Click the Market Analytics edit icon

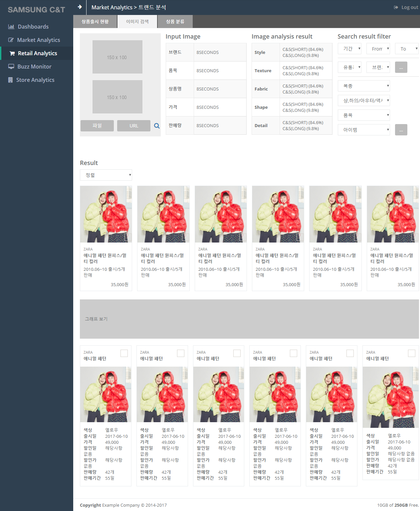(11, 40)
